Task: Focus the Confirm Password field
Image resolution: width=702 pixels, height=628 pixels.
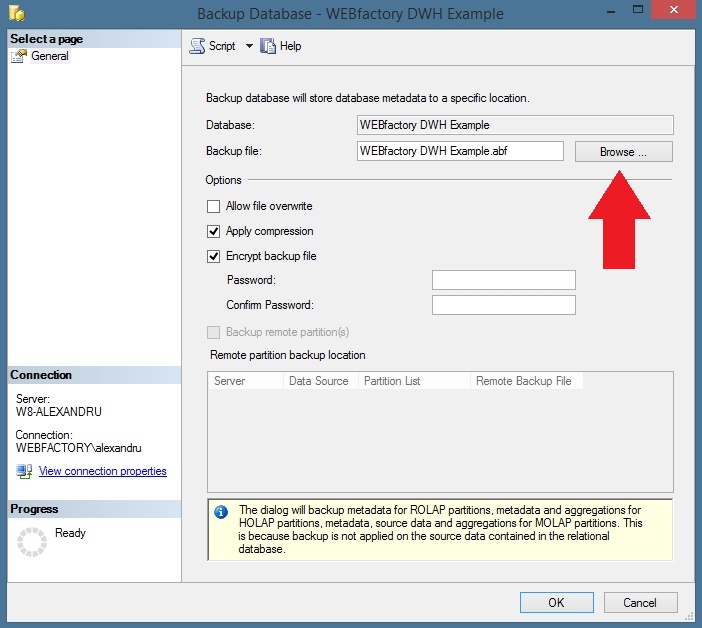Action: [503, 305]
